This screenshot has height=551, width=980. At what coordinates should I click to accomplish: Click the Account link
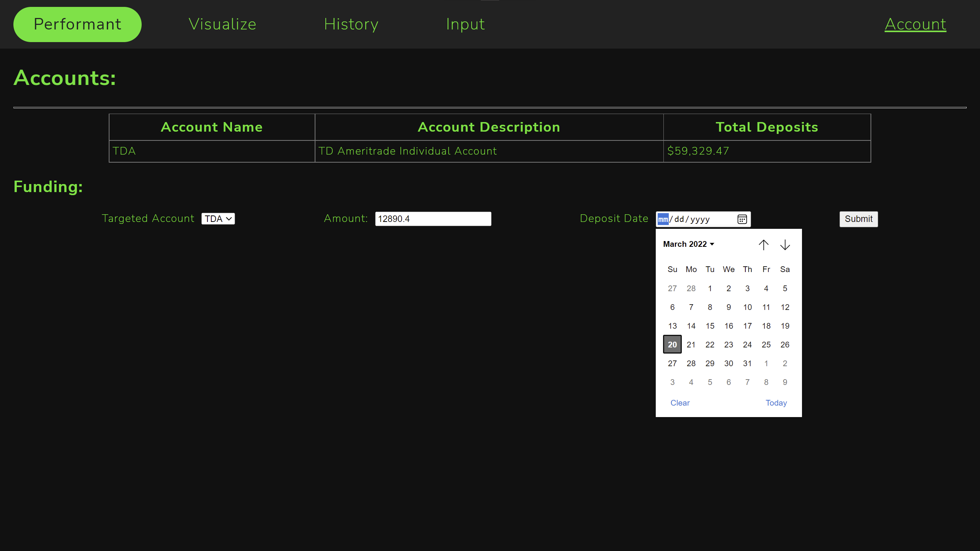pos(915,24)
